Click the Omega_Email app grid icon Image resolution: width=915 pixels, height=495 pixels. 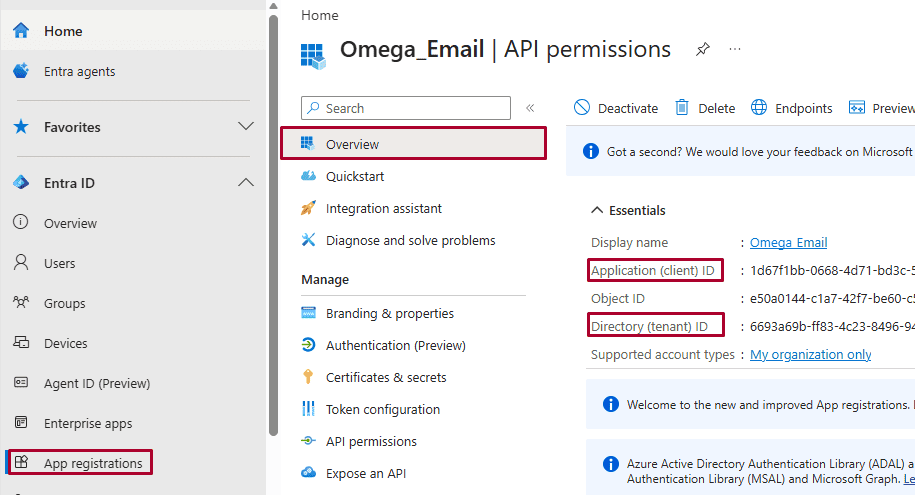point(313,56)
